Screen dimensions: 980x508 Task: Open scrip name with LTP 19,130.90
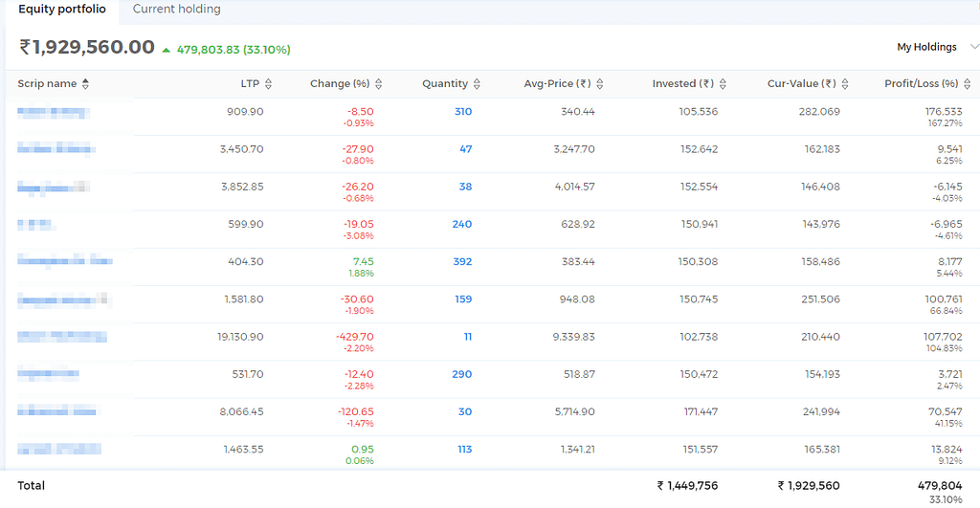(62, 337)
